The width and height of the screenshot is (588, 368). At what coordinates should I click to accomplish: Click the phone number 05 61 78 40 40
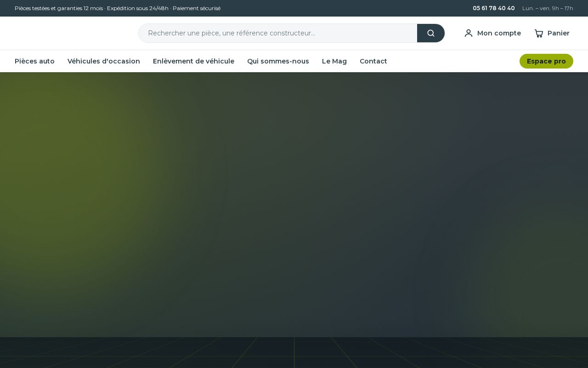point(494,8)
